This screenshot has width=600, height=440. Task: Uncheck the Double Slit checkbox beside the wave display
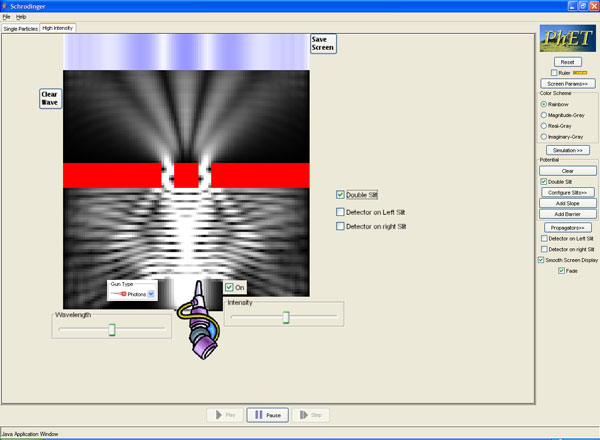340,195
